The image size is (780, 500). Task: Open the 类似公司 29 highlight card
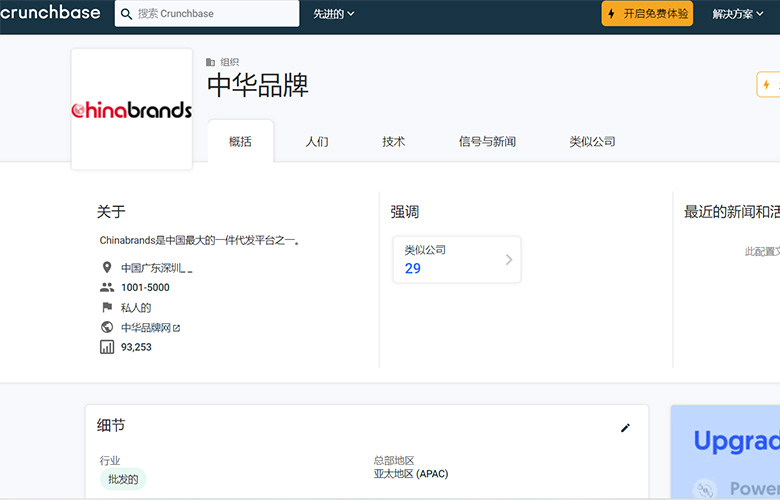[457, 260]
